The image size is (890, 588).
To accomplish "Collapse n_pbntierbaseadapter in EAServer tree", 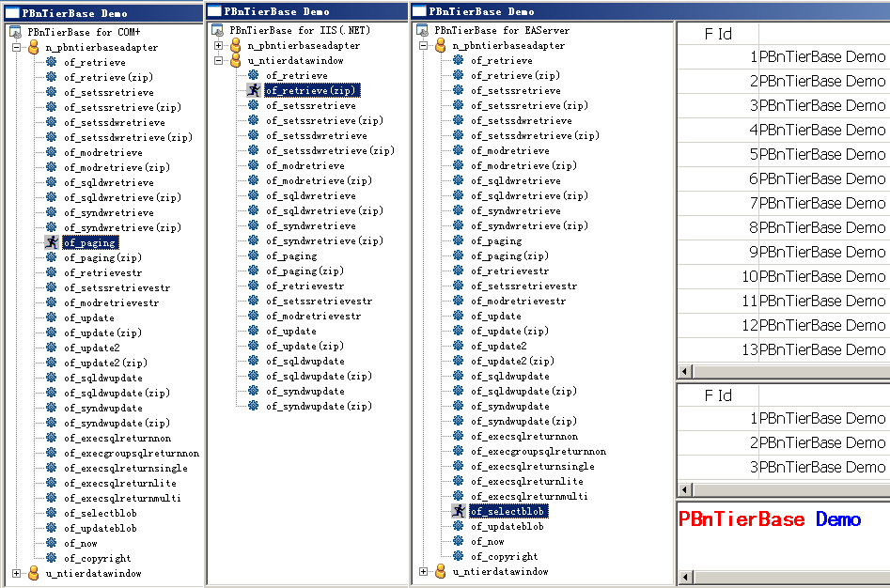I will [x=424, y=45].
